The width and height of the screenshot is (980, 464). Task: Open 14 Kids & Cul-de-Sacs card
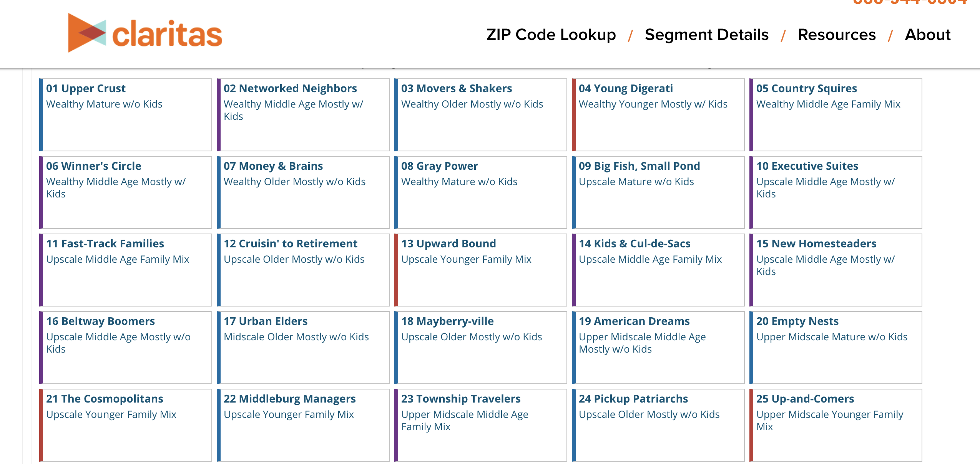click(x=658, y=270)
